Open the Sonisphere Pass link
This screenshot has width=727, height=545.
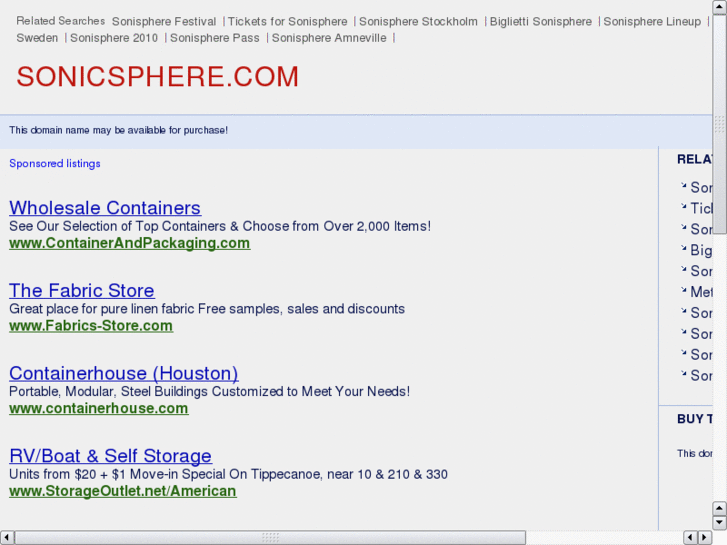click(x=215, y=38)
